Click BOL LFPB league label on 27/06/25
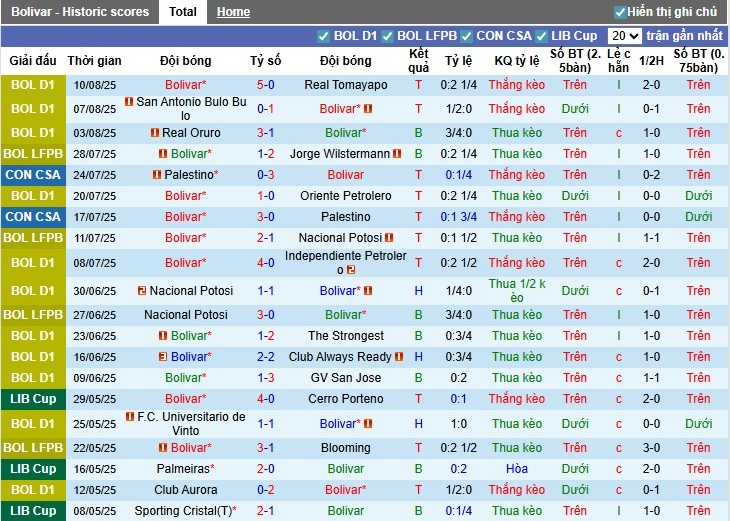730x521 pixels. point(33,315)
